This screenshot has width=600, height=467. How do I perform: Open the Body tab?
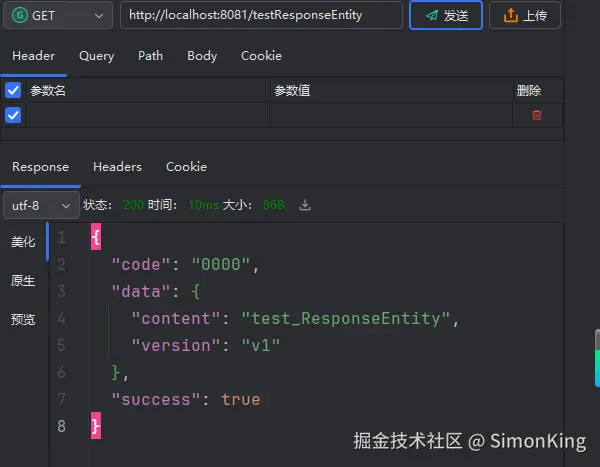(x=202, y=56)
